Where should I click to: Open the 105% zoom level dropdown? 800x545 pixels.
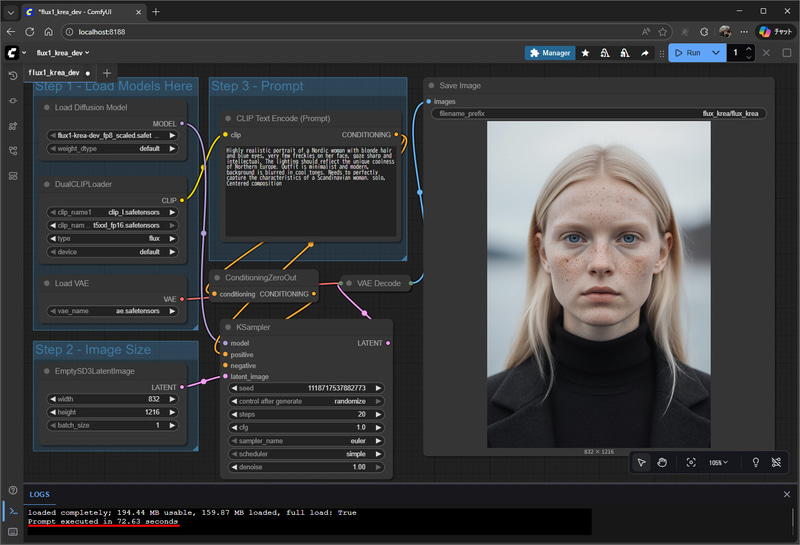(718, 462)
